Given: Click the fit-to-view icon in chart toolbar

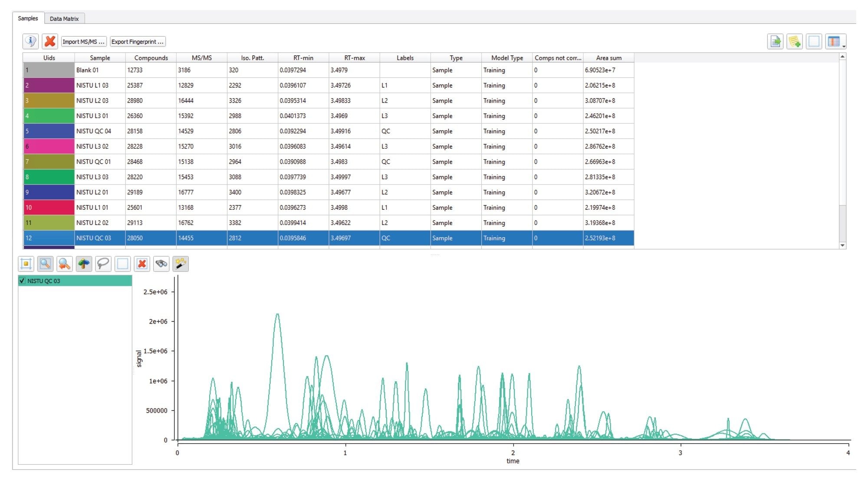Looking at the screenshot, I should click(x=26, y=264).
